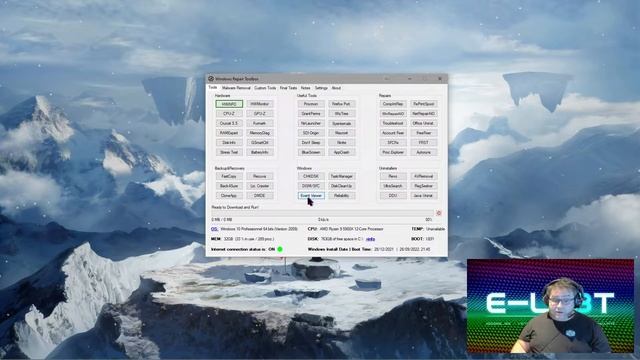Viewport: 640px width, 360px height.
Task: Run DDU
Action: (x=393, y=196)
